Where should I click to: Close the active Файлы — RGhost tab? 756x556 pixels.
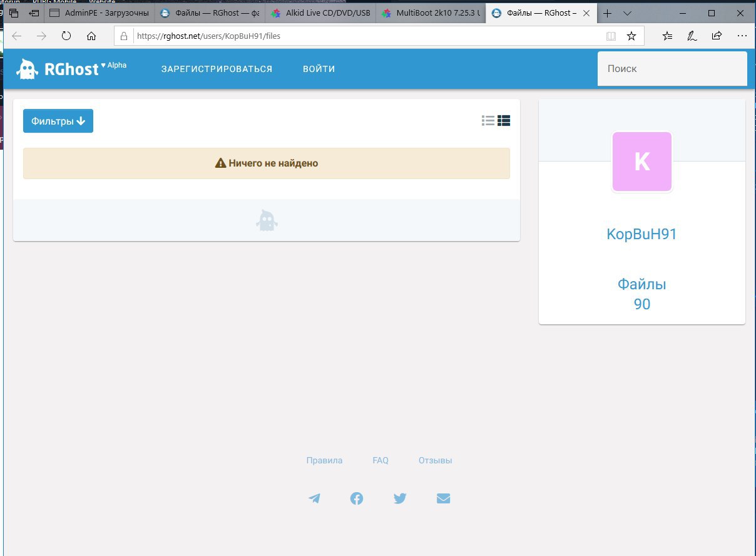(586, 13)
